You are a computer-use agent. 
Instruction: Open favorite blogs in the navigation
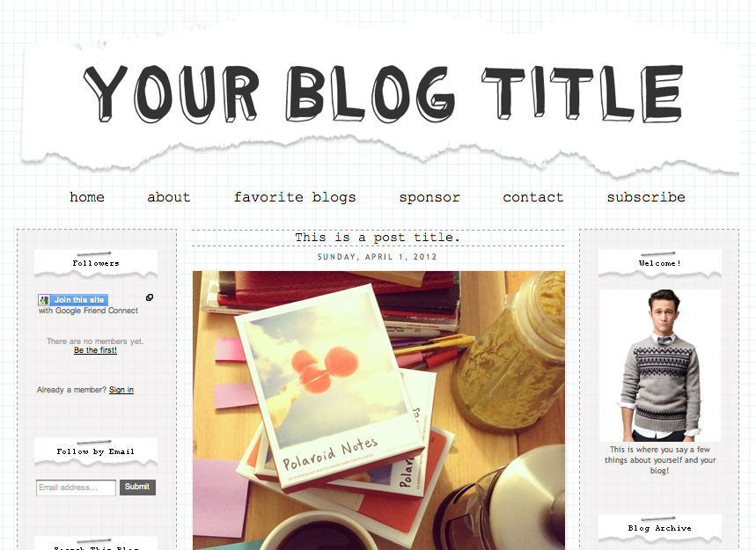(295, 197)
